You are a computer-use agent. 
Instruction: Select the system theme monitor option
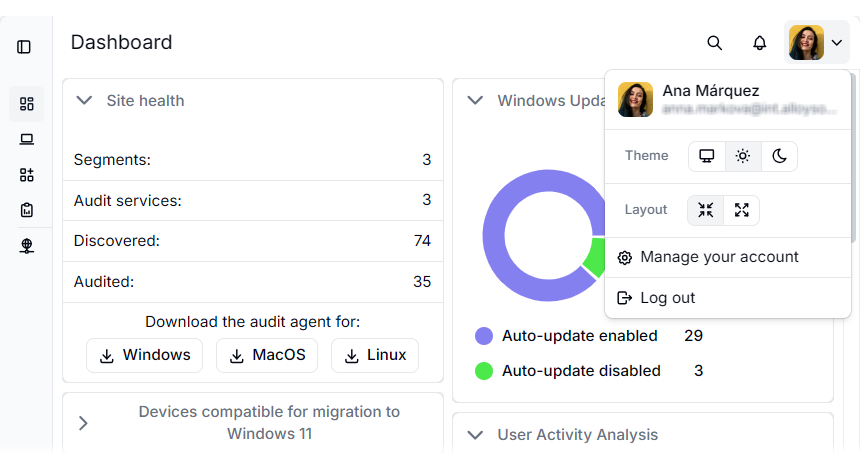point(707,156)
